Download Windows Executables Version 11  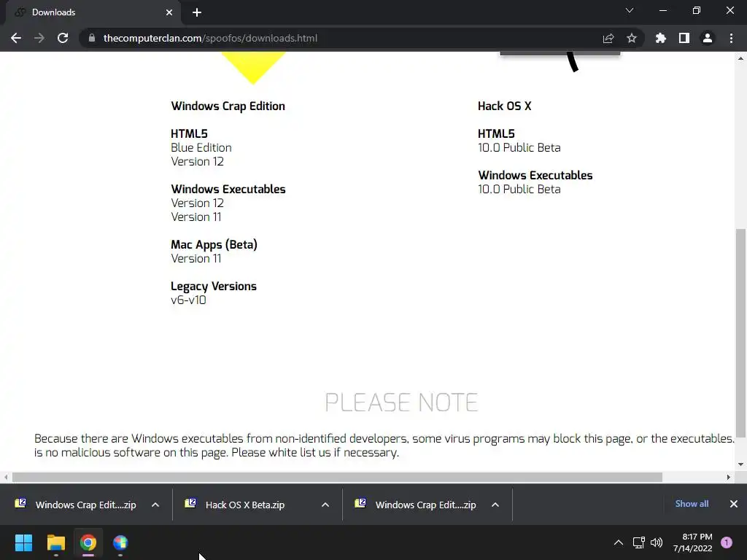[x=196, y=217]
